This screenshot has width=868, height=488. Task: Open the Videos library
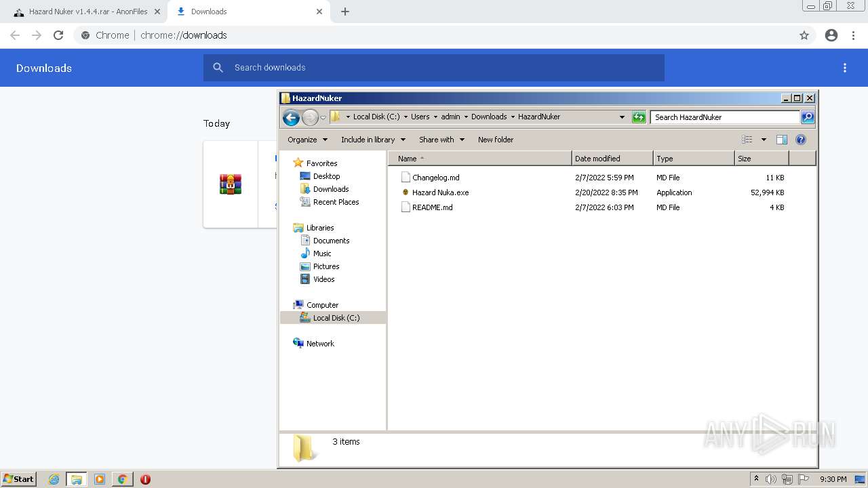tap(323, 279)
